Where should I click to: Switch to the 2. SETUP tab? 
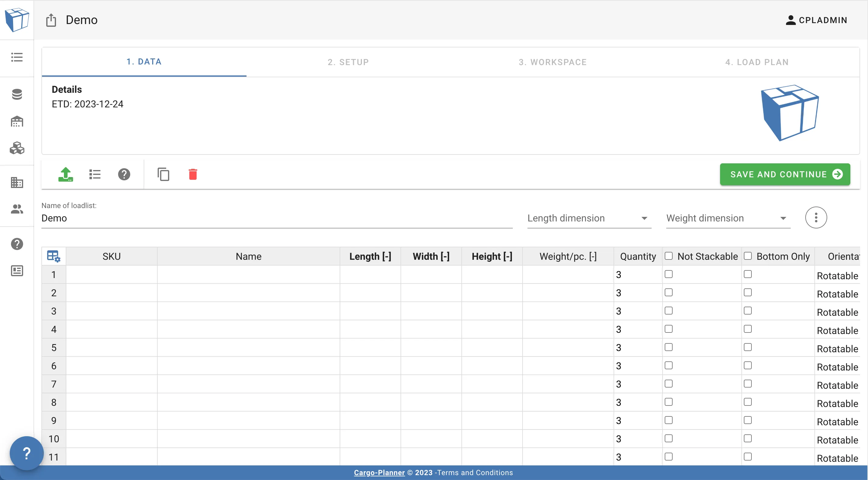tap(348, 61)
